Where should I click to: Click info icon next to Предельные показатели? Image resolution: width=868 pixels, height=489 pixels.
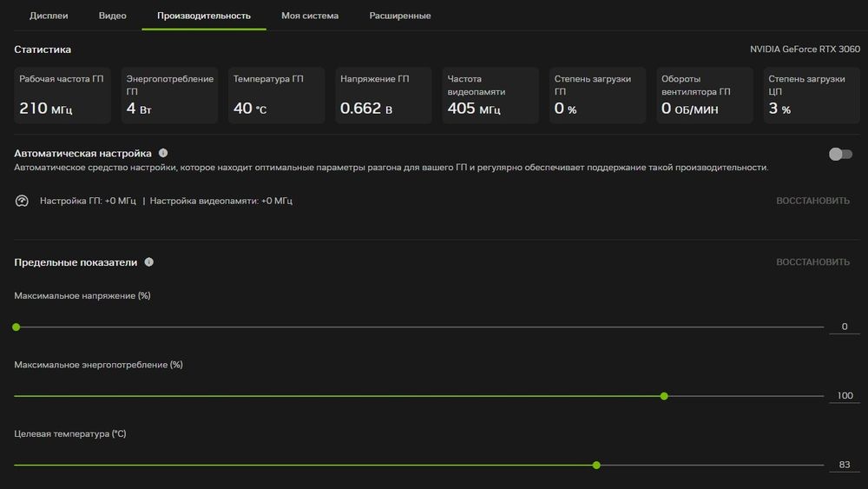point(149,262)
